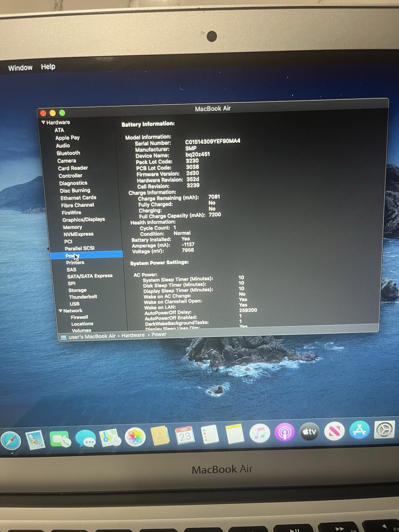Select FireWire in Hardware list
399x532 pixels.
point(71,212)
